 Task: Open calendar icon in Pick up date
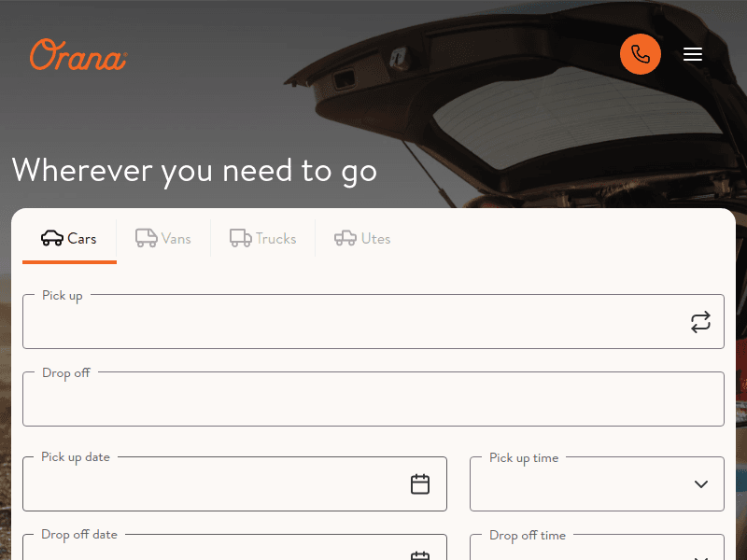pyautogui.click(x=420, y=483)
